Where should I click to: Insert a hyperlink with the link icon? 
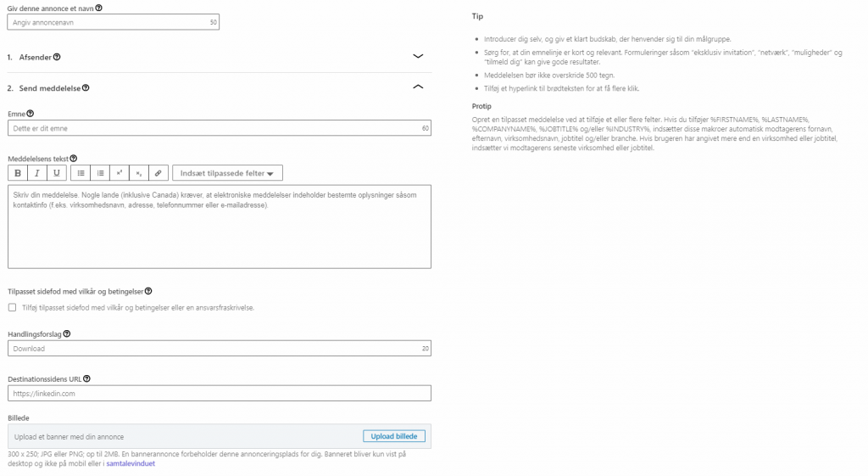[x=158, y=173]
